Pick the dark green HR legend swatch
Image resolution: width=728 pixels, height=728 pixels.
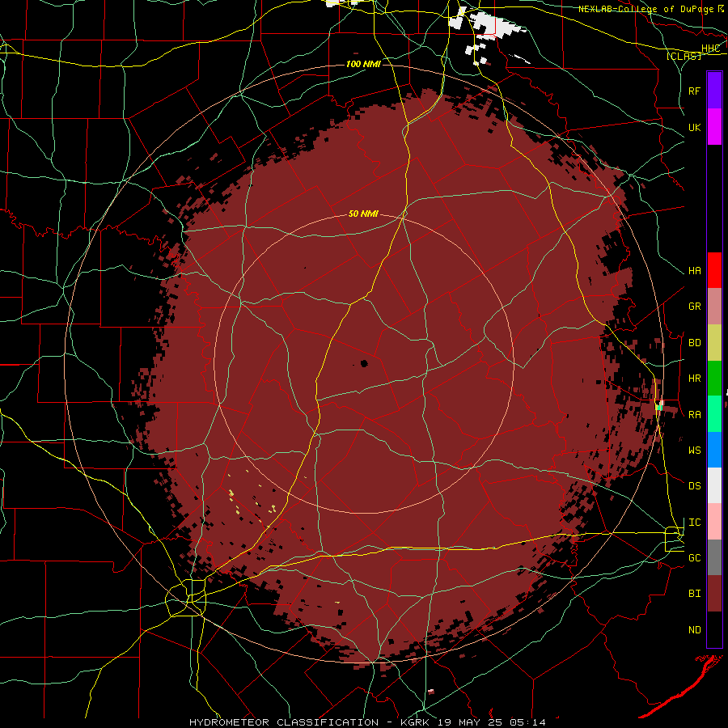point(714,379)
